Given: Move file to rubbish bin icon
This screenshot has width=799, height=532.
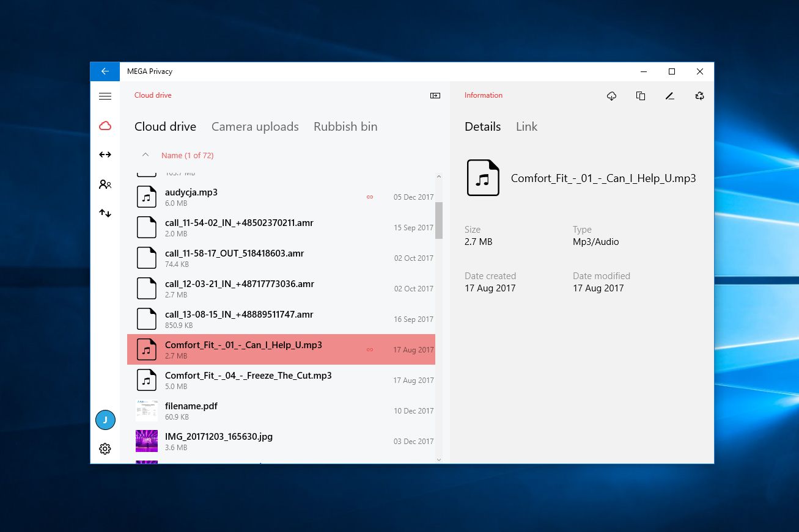Looking at the screenshot, I should [x=699, y=96].
